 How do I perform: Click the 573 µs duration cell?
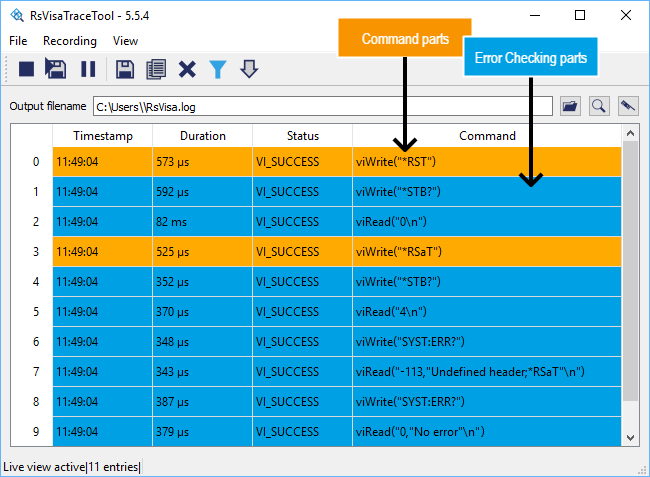pyautogui.click(x=203, y=162)
